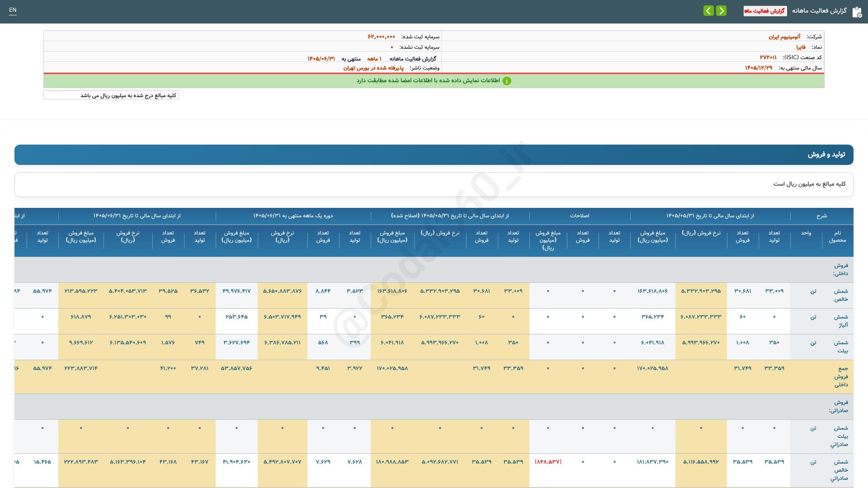
Task: Click the 'شمش خالص' product row name
Action: (x=841, y=295)
